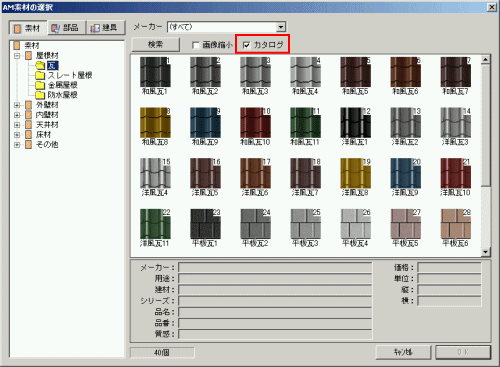
Task: Select the 瓦 folder in tree
Action: tap(53, 65)
